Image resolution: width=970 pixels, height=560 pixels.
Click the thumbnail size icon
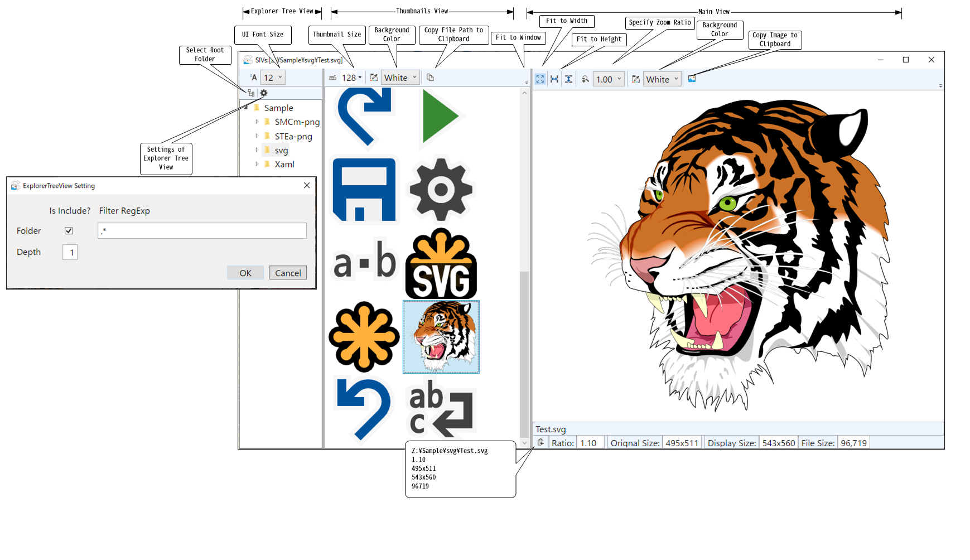[332, 78]
